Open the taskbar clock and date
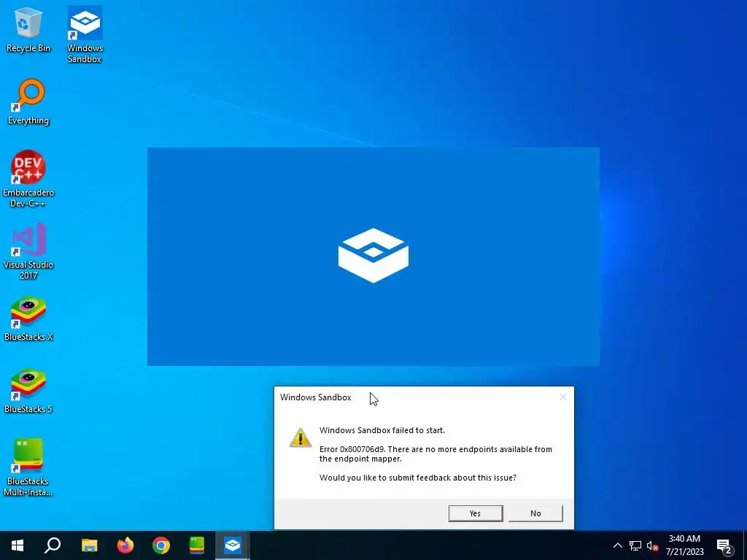 click(x=684, y=545)
